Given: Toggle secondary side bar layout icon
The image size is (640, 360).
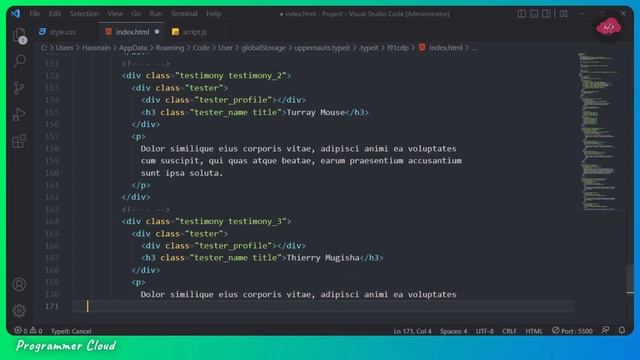Looking at the screenshot, I should [x=546, y=13].
